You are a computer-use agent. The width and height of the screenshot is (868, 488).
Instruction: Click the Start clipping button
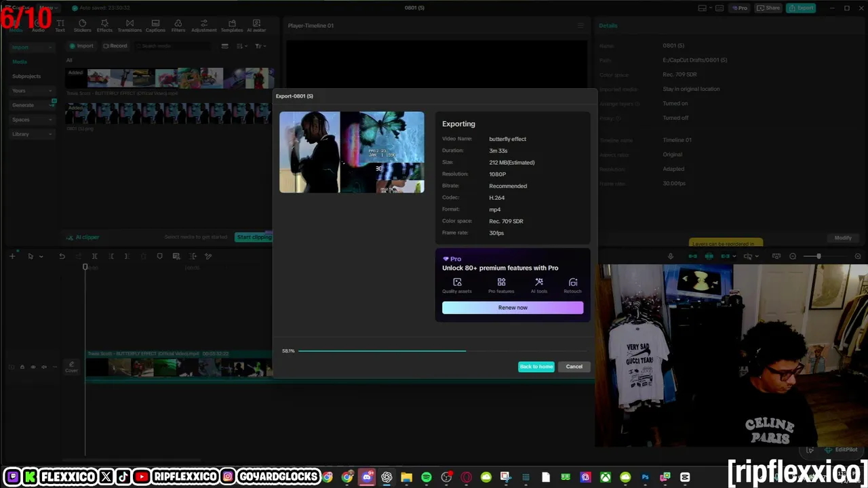(254, 237)
